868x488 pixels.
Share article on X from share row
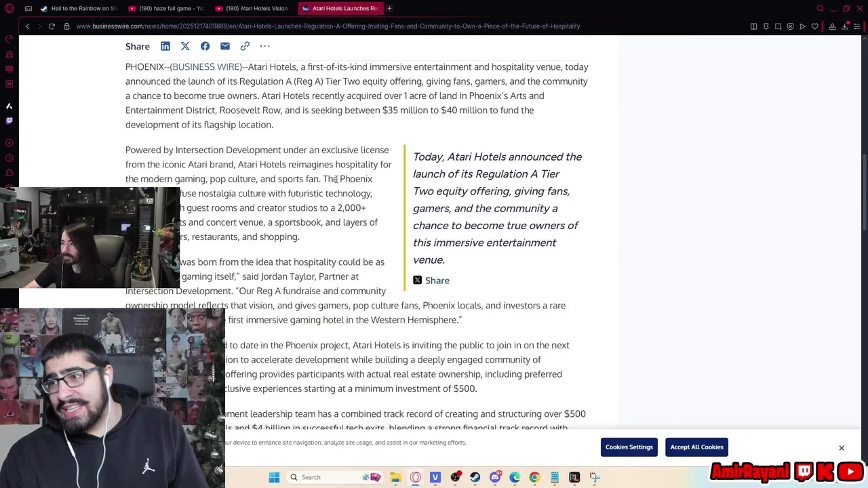185,46
